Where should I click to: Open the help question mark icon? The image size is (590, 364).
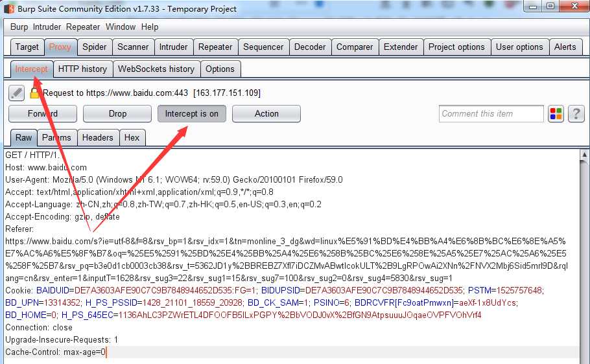point(576,113)
